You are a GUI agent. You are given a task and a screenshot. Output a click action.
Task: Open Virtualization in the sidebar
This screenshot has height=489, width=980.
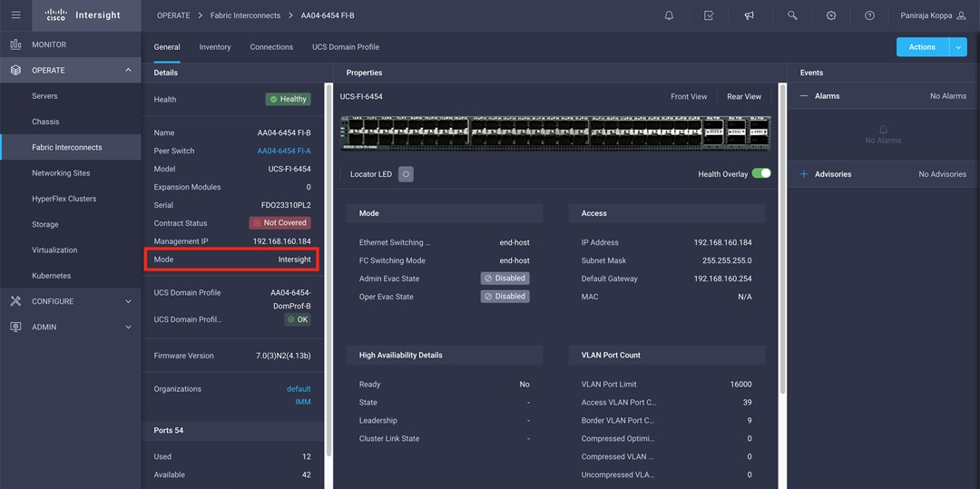pyautogui.click(x=71, y=249)
